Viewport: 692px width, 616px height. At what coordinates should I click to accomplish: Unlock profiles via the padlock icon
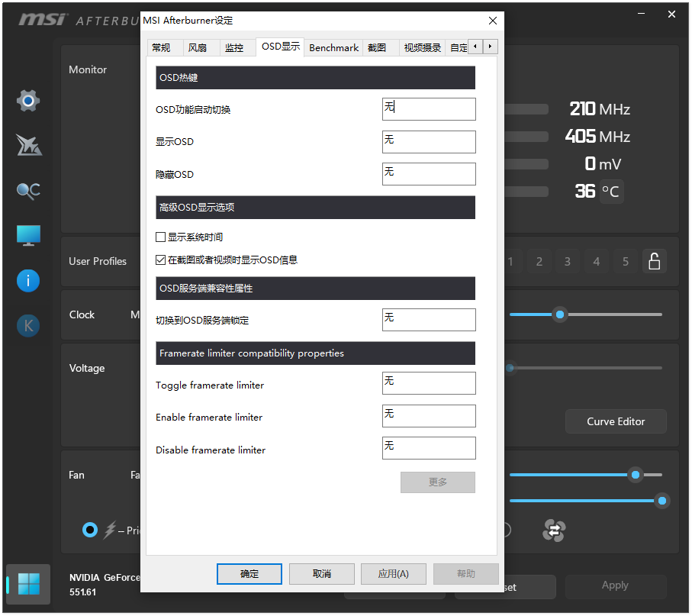(654, 261)
